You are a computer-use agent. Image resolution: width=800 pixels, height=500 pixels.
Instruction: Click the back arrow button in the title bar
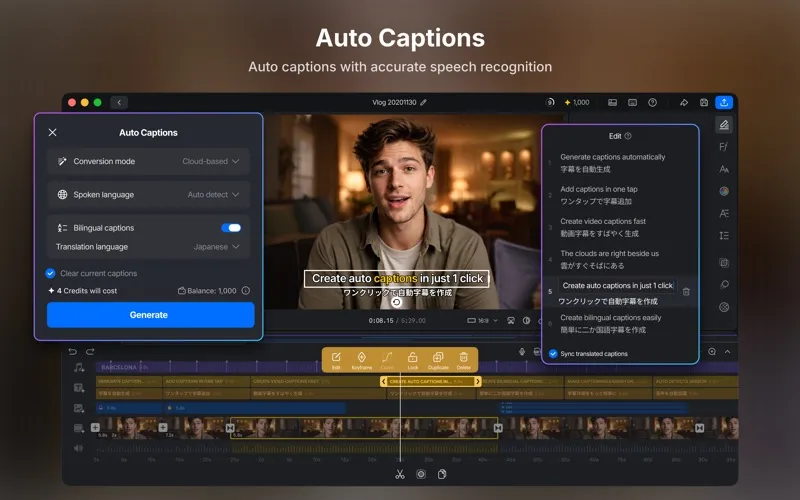point(119,103)
